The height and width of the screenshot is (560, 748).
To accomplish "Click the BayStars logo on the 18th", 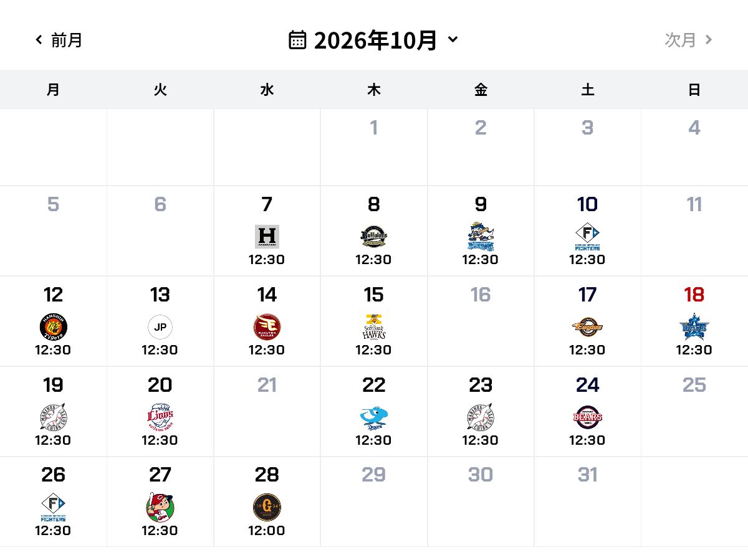I will [x=694, y=327].
